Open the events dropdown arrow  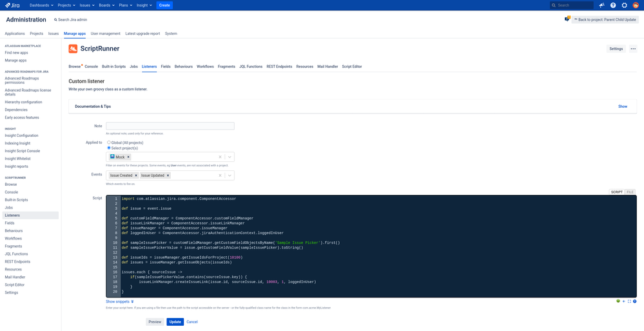pyautogui.click(x=229, y=175)
